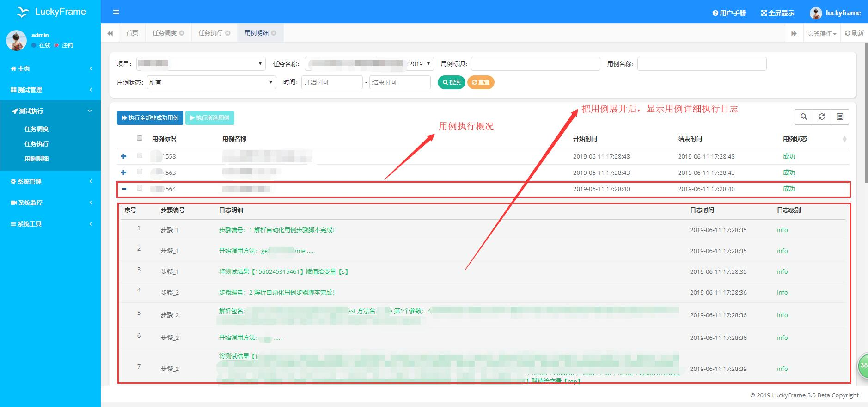Screen dimensions: 868x407
Task: Tick checkbox for case -563
Action: click(140, 172)
